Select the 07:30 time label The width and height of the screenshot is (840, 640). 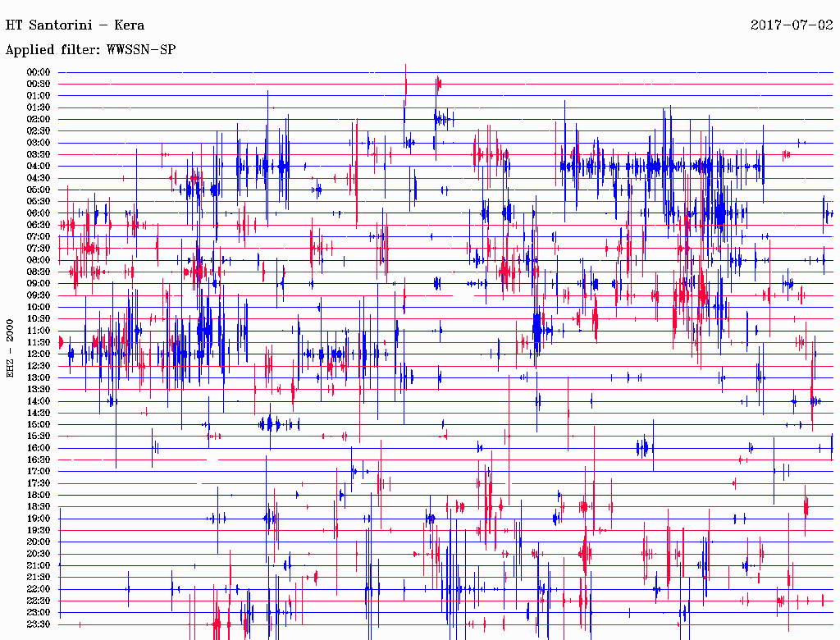[39, 248]
